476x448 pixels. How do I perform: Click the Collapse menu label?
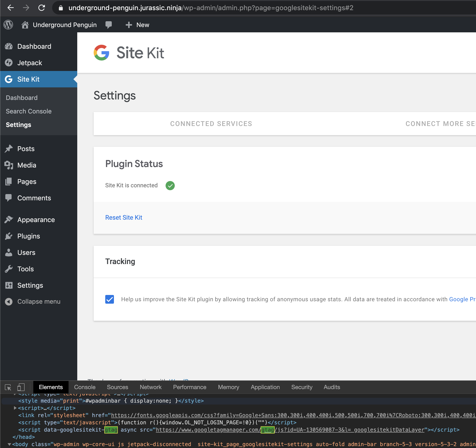point(39,301)
